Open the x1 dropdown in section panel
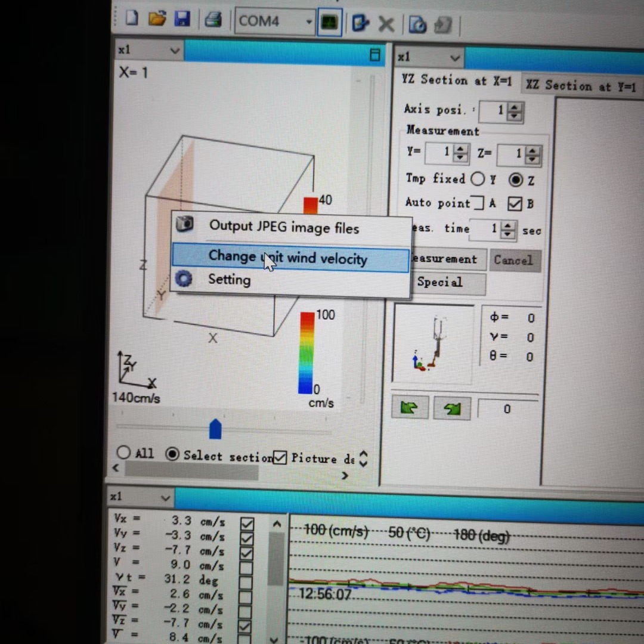This screenshot has height=644, width=644. pyautogui.click(x=455, y=58)
